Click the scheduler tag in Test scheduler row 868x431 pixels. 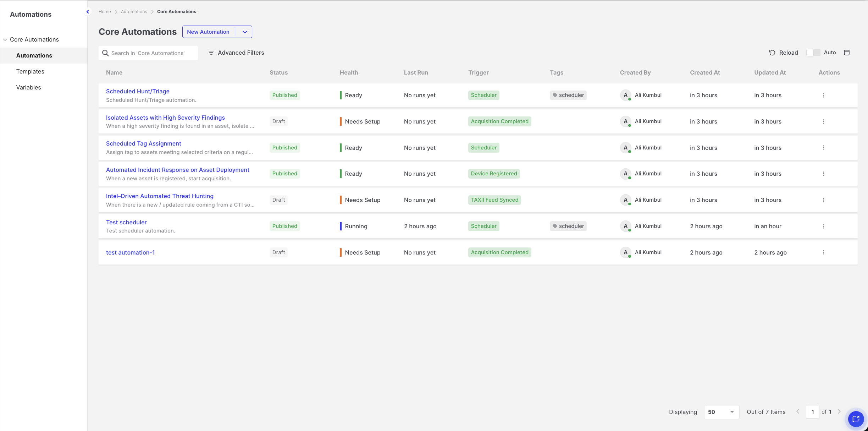click(x=568, y=226)
